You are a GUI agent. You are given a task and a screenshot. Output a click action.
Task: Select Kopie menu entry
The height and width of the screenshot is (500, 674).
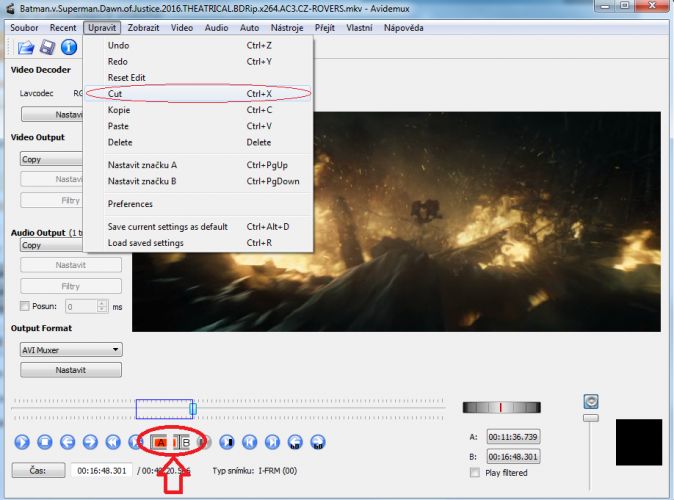click(198, 110)
